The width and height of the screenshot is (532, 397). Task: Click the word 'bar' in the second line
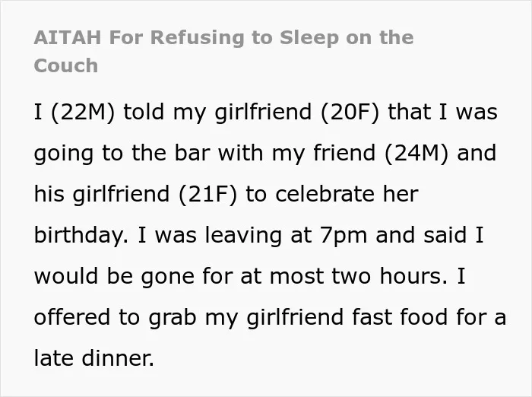[192, 153]
